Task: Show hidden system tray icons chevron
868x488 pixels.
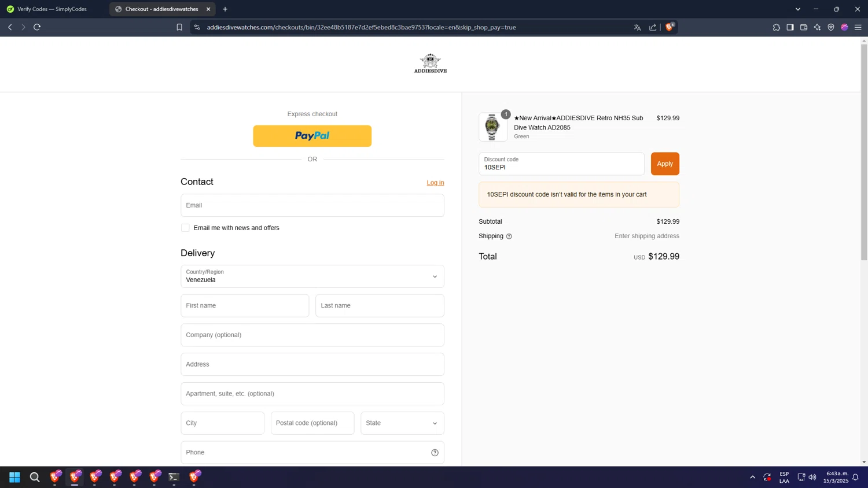Action: tap(752, 478)
